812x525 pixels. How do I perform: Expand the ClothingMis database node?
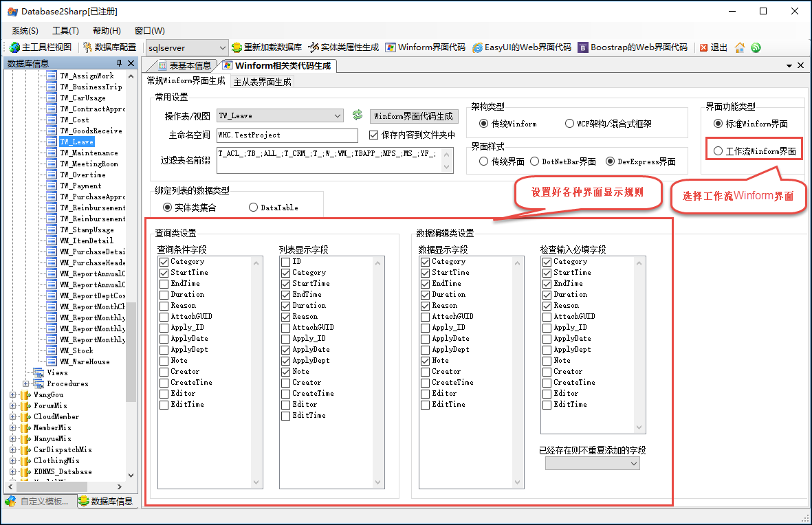[13, 460]
